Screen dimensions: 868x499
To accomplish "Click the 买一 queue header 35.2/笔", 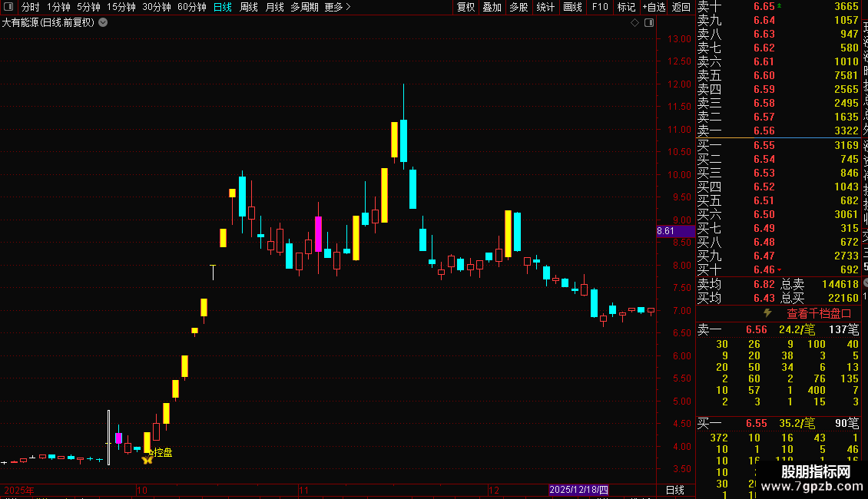I will [x=797, y=423].
